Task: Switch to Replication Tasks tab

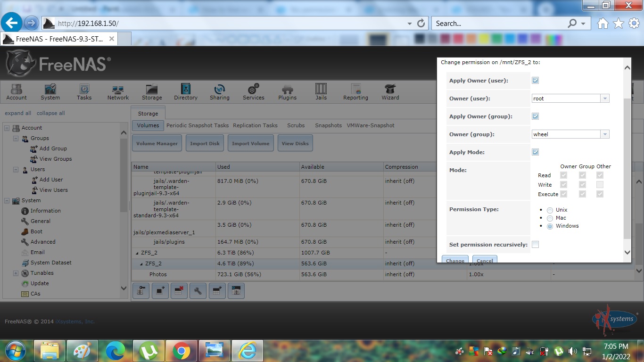Action: (x=255, y=125)
